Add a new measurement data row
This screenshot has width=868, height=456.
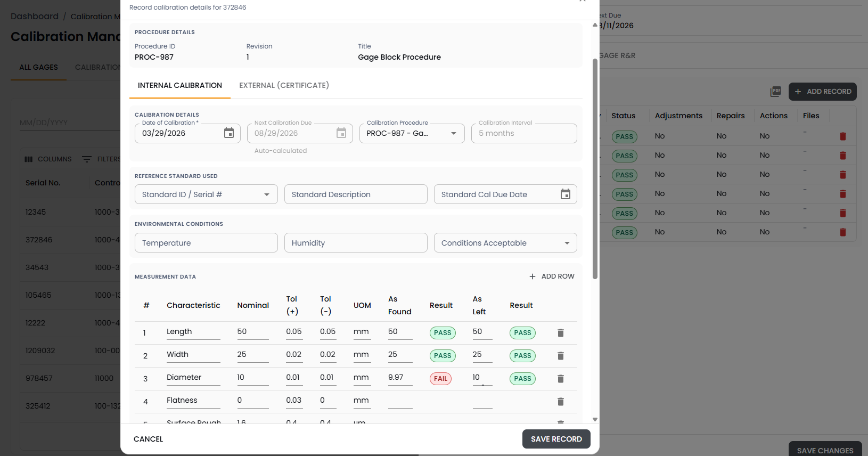pos(552,276)
